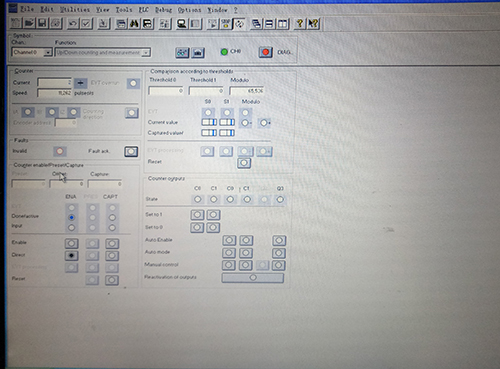Select the Input radio button under CAPT

[x=112, y=228]
